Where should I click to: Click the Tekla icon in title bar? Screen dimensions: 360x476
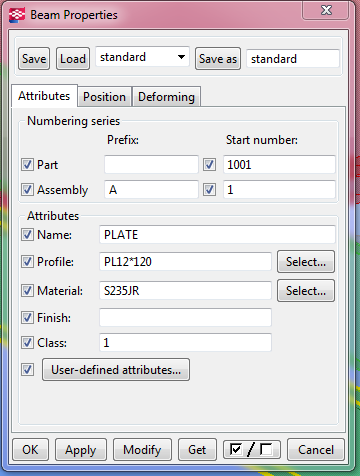[17, 15]
